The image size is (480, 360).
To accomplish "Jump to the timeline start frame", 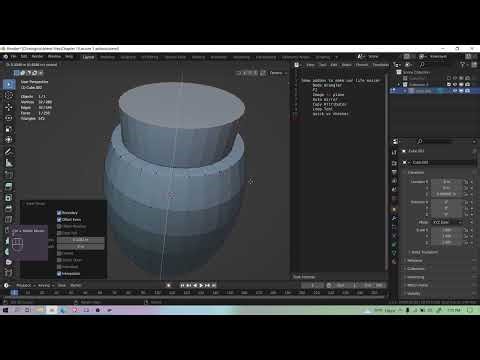I will tap(182, 285).
